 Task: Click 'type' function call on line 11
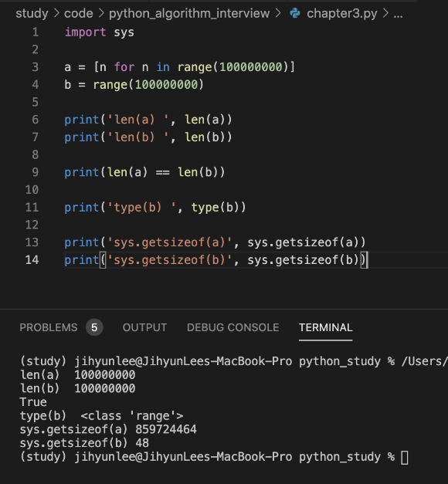[205, 208]
